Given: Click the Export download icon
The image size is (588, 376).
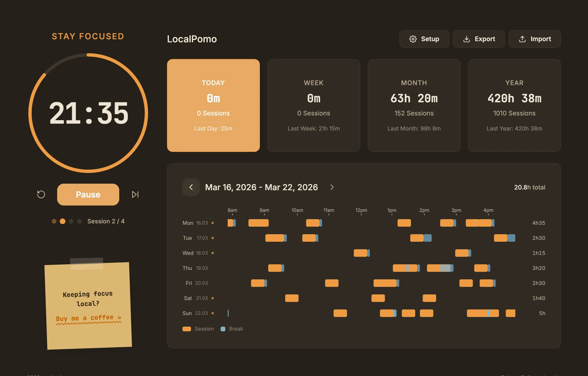Looking at the screenshot, I should 466,39.
